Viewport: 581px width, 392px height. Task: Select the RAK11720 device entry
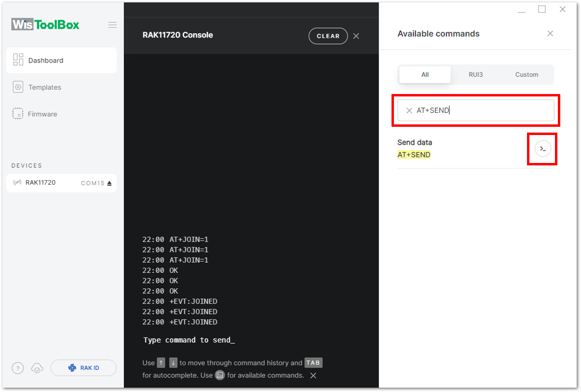click(61, 183)
